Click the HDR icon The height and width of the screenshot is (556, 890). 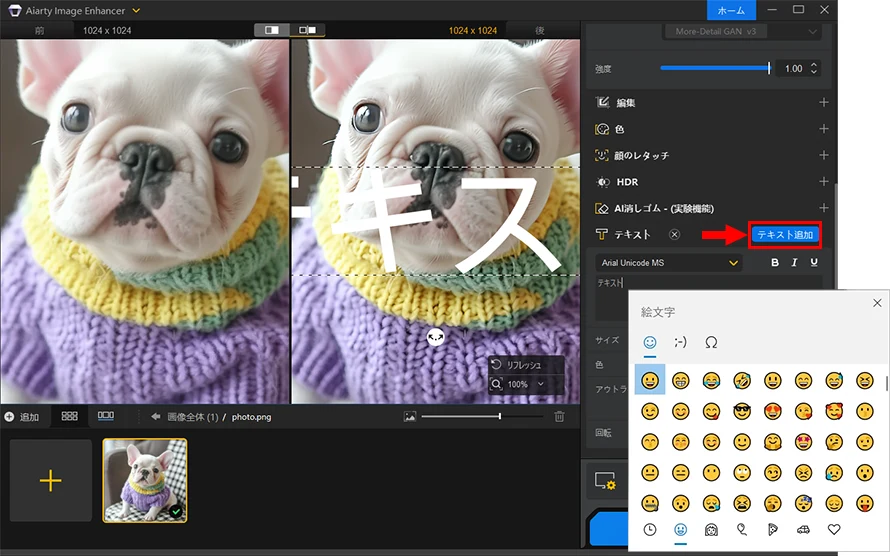point(602,182)
